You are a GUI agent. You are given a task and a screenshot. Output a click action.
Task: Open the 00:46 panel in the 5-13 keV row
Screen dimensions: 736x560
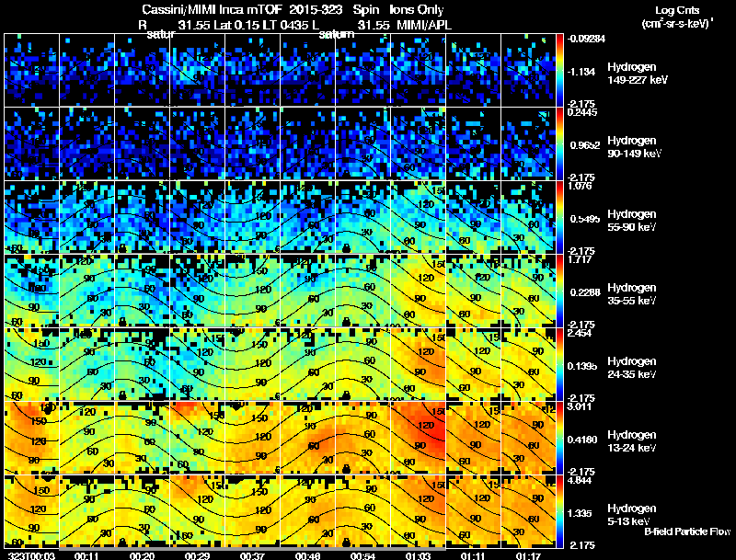pyautogui.click(x=307, y=511)
